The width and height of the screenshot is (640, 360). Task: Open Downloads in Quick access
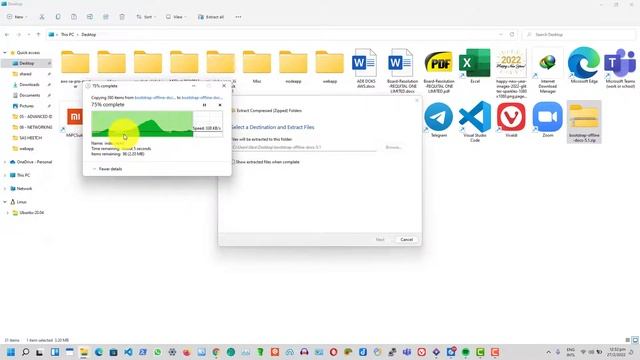pos(29,84)
